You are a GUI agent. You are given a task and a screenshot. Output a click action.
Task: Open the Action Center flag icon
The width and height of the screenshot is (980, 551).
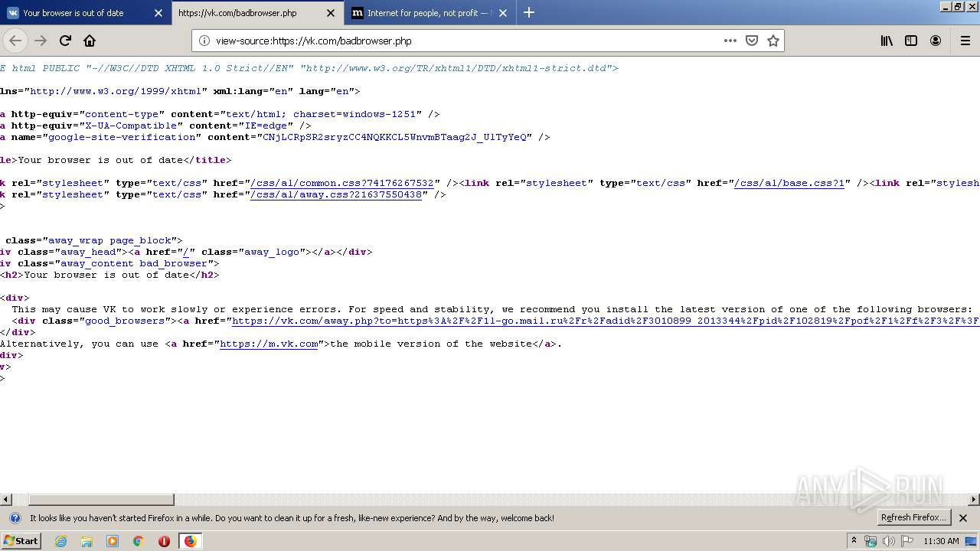[907, 541]
